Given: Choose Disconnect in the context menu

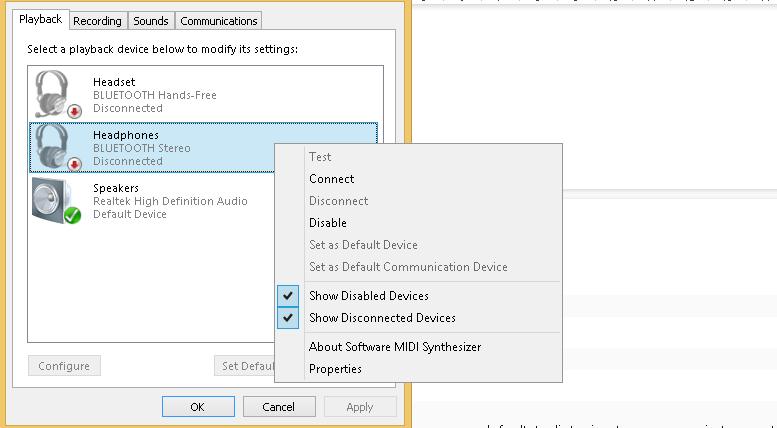Looking at the screenshot, I should click(419, 201).
